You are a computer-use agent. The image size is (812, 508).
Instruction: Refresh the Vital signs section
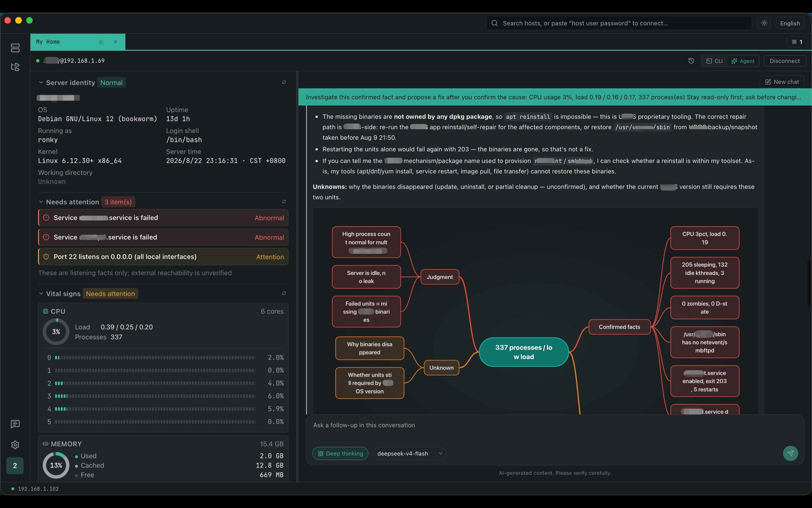(x=284, y=293)
